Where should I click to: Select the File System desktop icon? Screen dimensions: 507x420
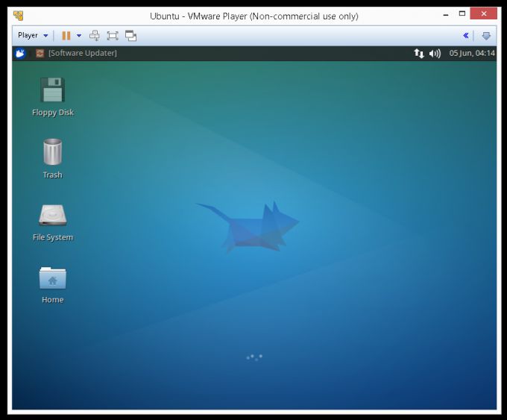tap(53, 215)
